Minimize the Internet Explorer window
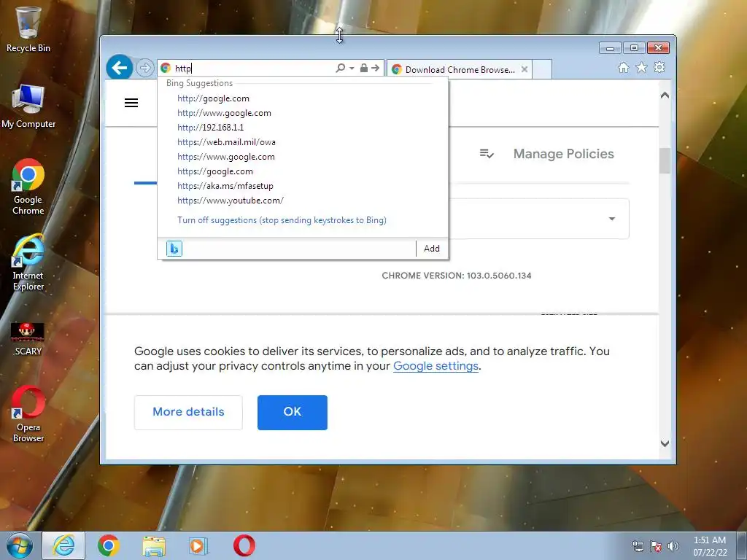Image resolution: width=747 pixels, height=560 pixels. [610, 48]
